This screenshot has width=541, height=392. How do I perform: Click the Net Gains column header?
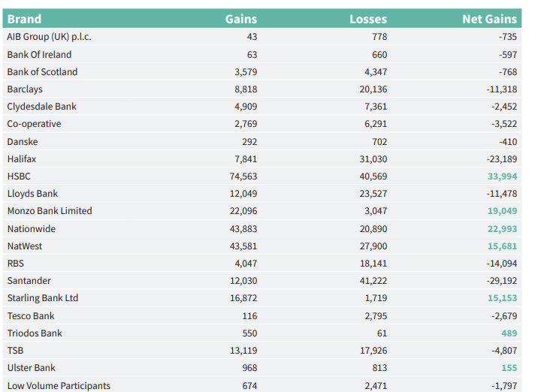point(490,19)
